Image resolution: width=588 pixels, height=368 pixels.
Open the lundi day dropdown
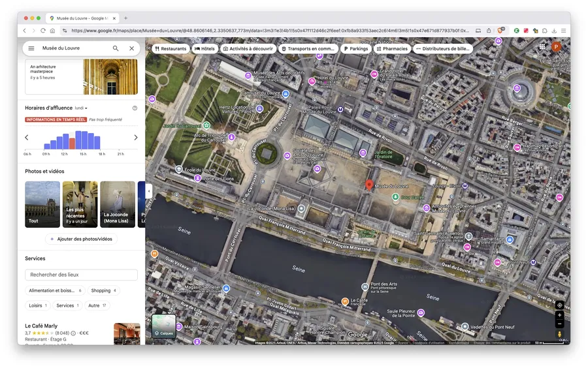(x=81, y=108)
